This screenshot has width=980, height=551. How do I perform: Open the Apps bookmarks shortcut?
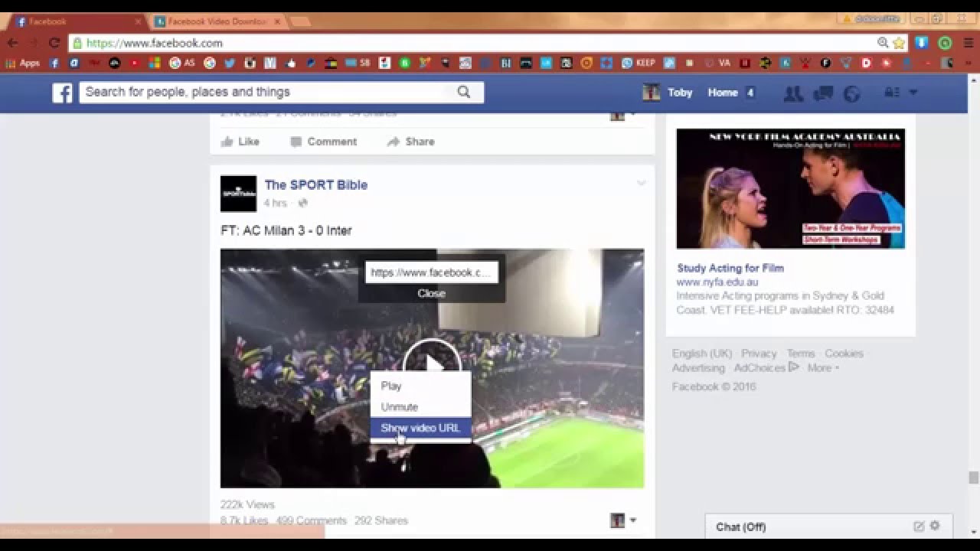point(22,63)
